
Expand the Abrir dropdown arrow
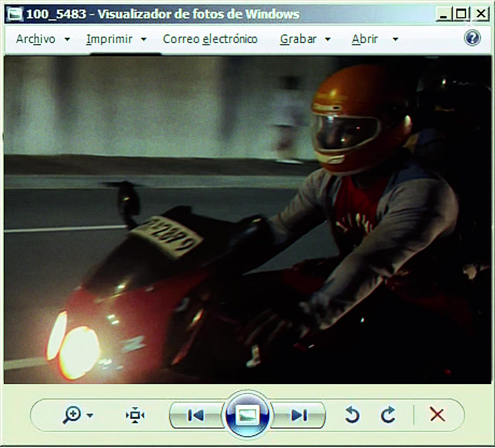(395, 39)
